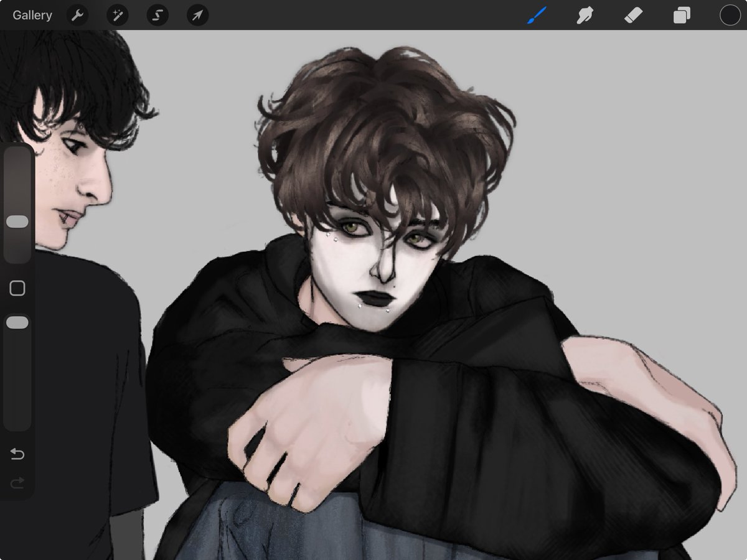Click the brush opacity slider handle
The height and width of the screenshot is (560, 747).
point(17,322)
